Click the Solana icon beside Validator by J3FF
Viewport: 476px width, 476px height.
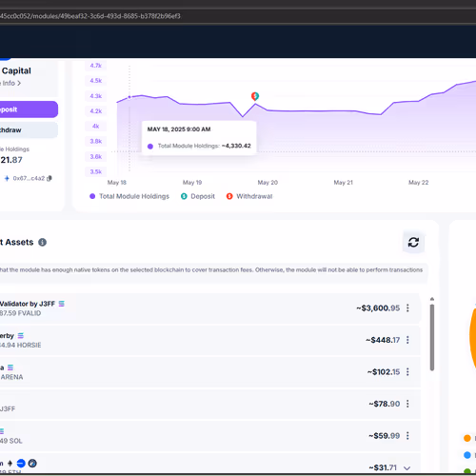[x=62, y=304]
